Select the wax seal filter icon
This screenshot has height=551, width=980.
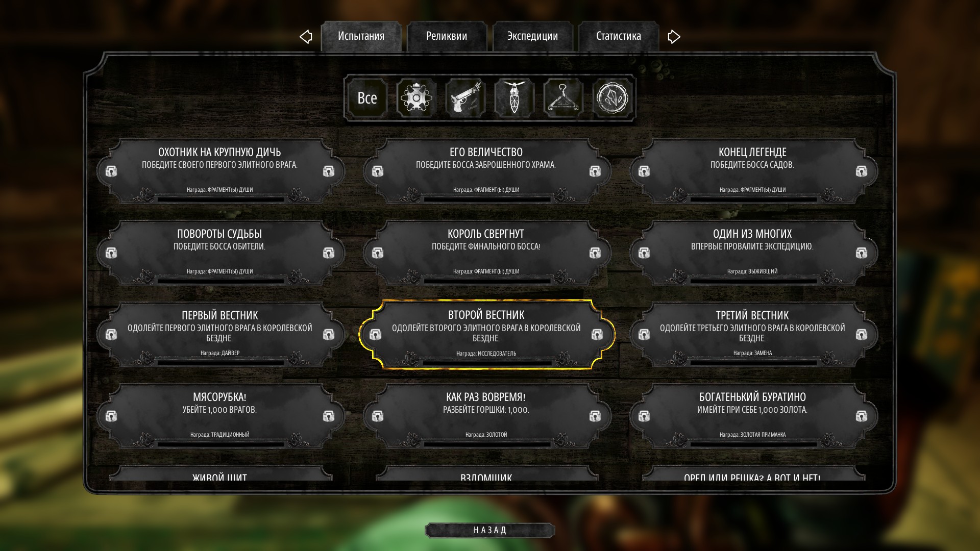[612, 98]
